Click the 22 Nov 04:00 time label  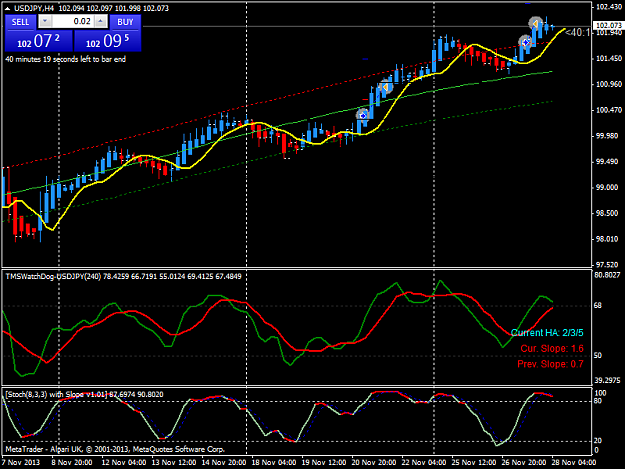point(424,462)
